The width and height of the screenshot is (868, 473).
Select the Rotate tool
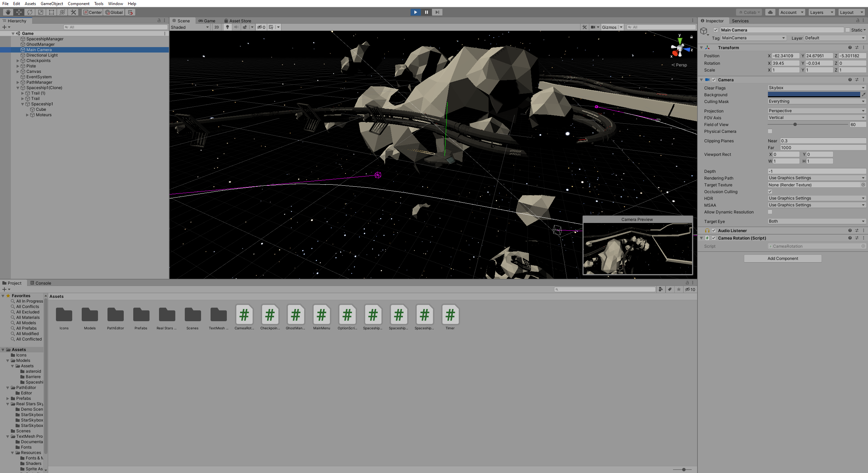[30, 12]
